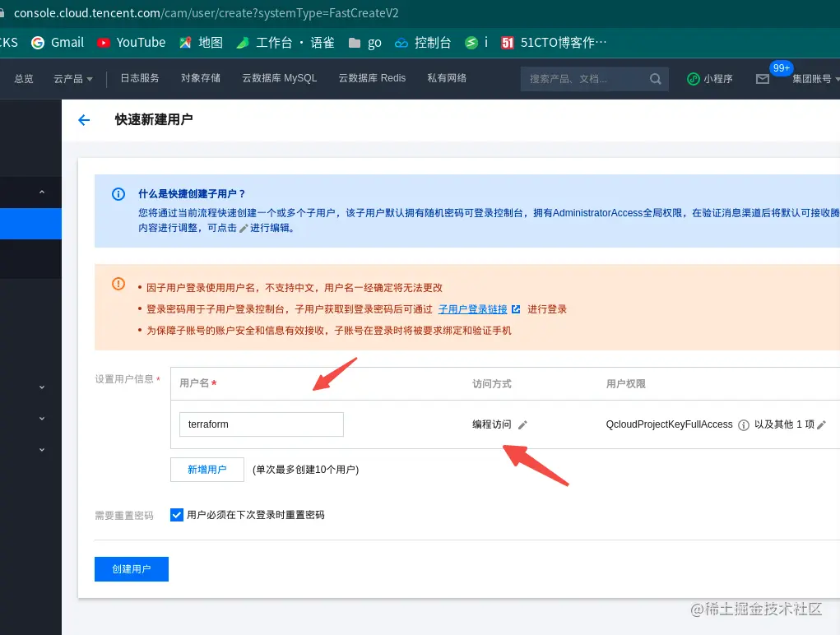Viewport: 840px width, 635px height.
Task: Click the 访问方式 column header
Action: coord(492,384)
